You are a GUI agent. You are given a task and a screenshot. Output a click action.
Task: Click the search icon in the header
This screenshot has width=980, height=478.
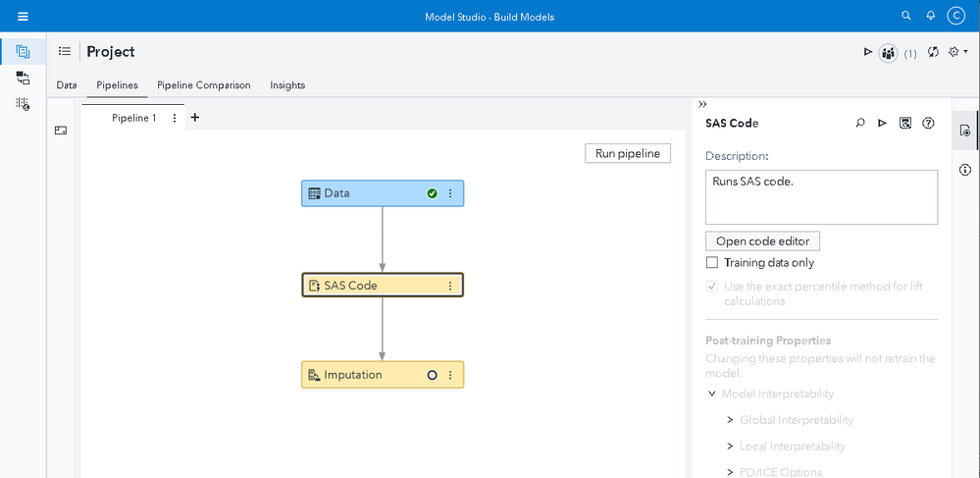[x=906, y=16]
